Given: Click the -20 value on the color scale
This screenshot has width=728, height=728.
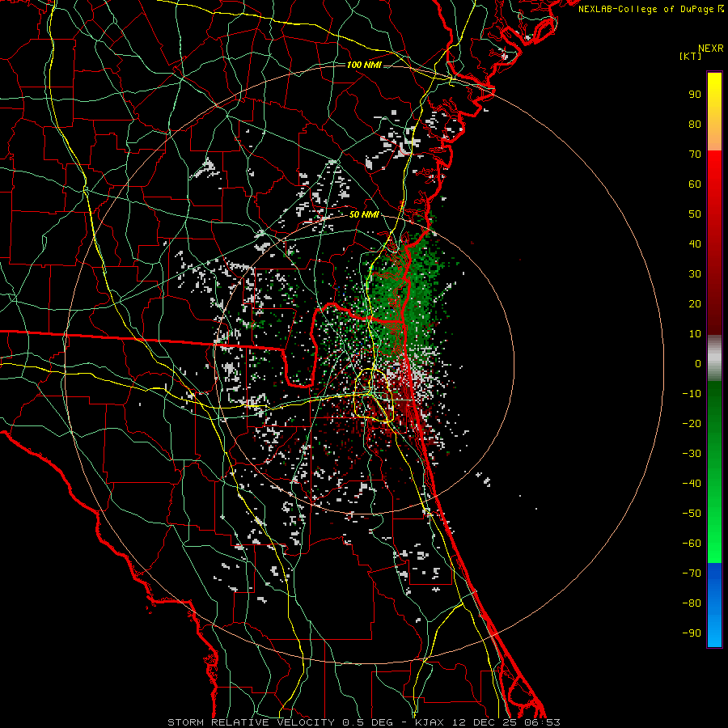Looking at the screenshot, I should (692, 423).
